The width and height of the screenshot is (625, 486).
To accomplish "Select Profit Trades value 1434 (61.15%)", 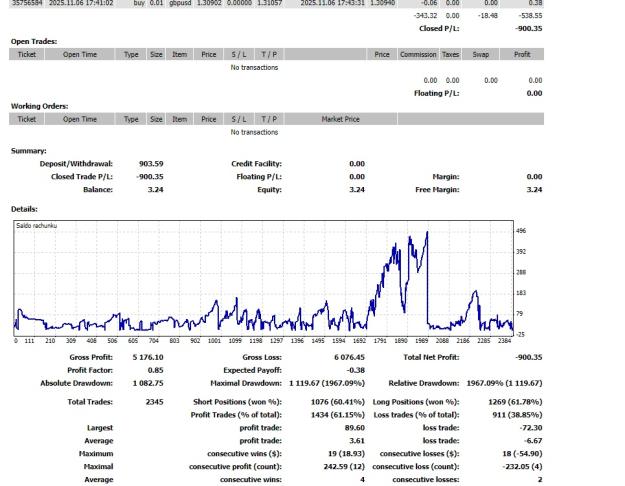I will tap(338, 415).
